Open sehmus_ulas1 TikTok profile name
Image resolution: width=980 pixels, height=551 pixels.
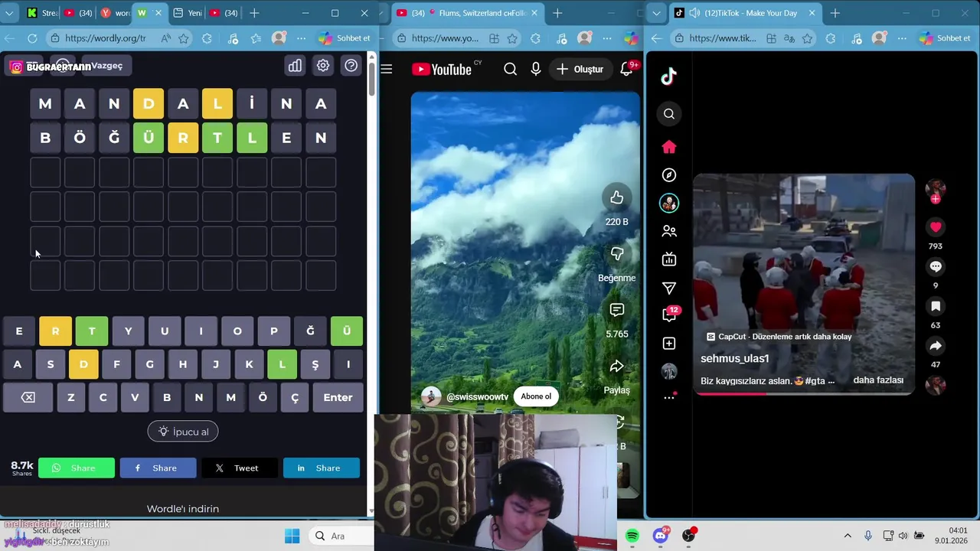coord(735,359)
